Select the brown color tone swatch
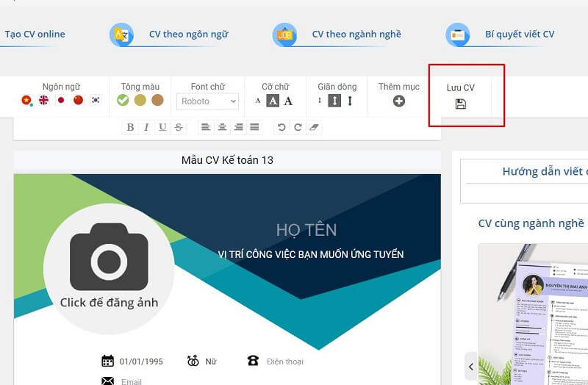Viewport: 588px width, 385px height. (x=157, y=101)
